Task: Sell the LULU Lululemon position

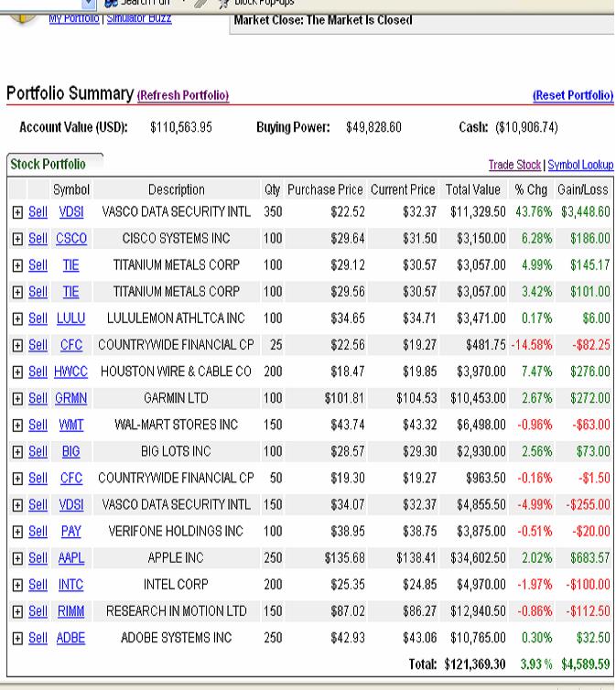Action: tap(38, 318)
